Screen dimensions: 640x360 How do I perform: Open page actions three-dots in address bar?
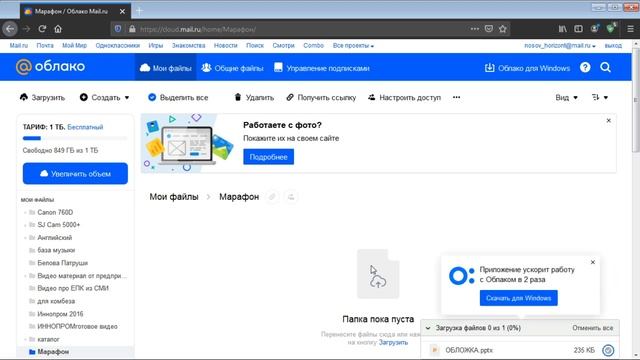tap(475, 29)
